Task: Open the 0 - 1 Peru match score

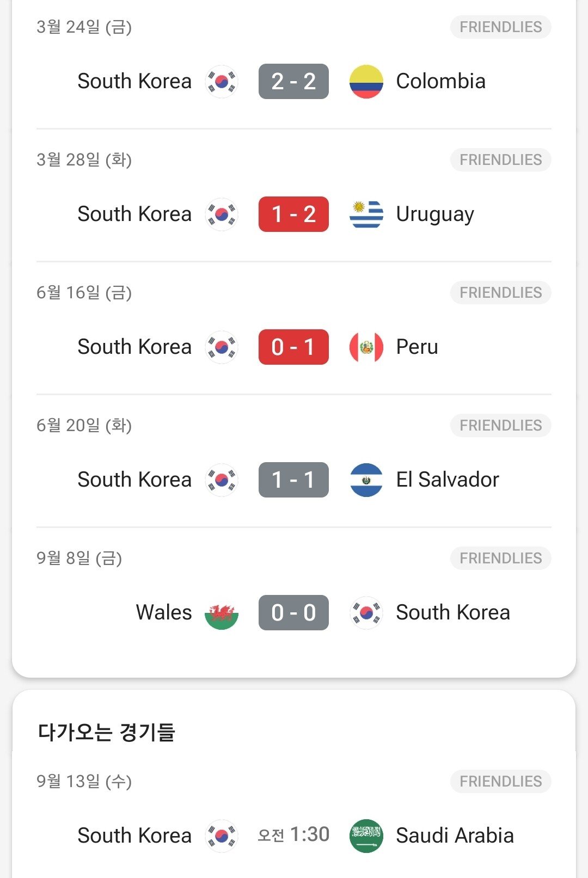Action: (293, 347)
